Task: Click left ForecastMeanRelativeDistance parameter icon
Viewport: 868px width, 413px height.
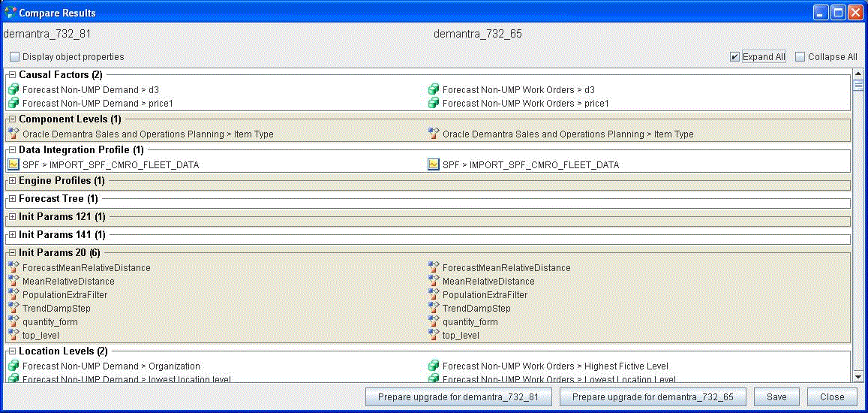Action: coord(14,268)
